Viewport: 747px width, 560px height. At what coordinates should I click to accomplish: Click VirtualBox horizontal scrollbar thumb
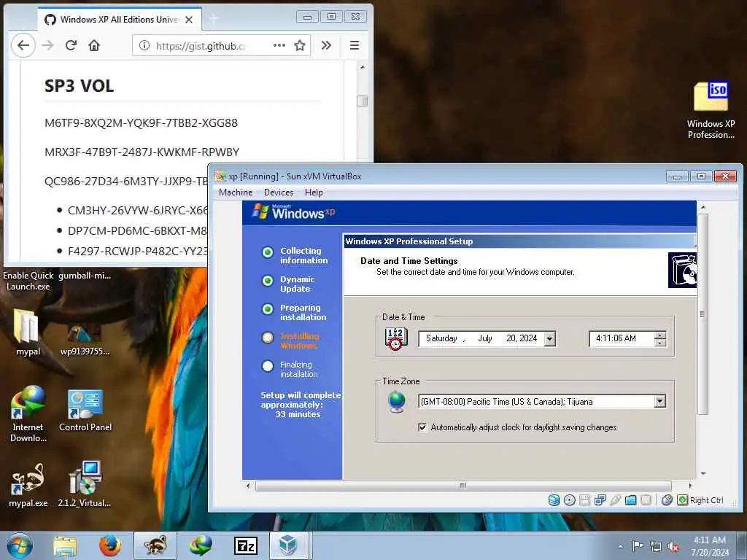tap(463, 486)
